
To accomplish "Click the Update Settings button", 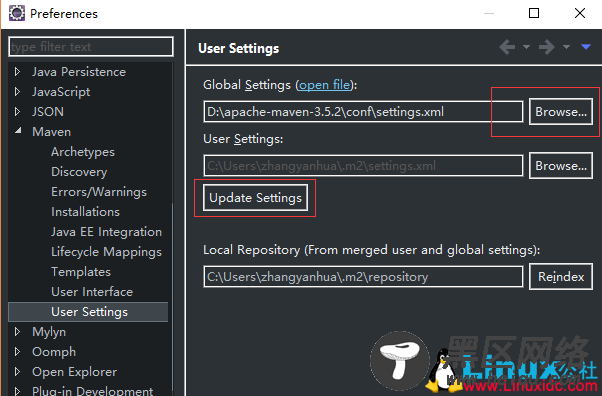I will [255, 198].
